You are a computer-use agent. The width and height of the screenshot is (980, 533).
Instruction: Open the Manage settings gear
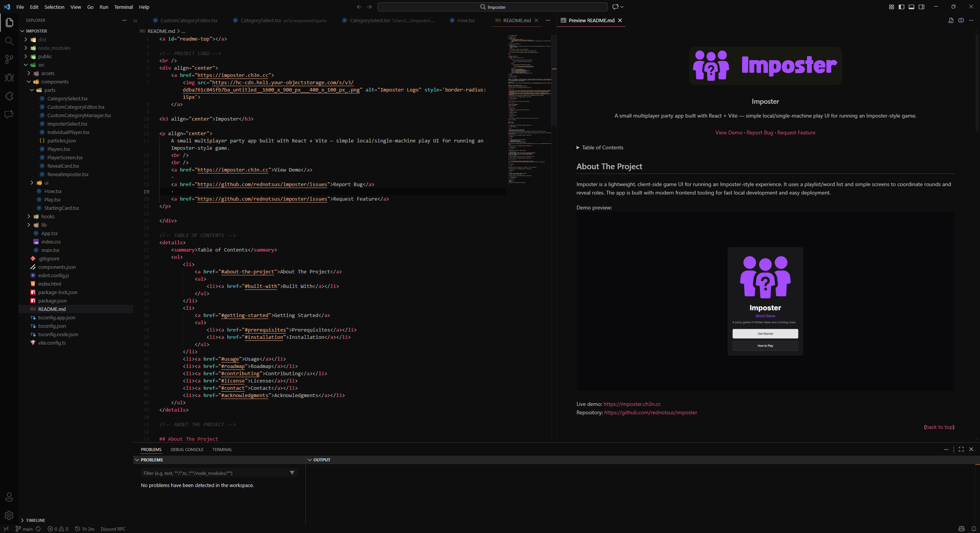pos(9,515)
